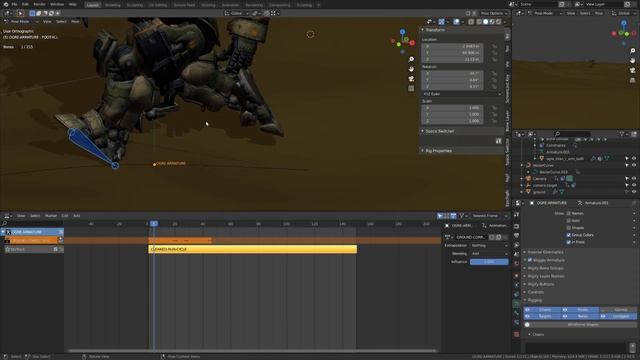Viewport: 640px width, 360px height.
Task: Disable the In Front checkbox
Action: pyautogui.click(x=569, y=242)
